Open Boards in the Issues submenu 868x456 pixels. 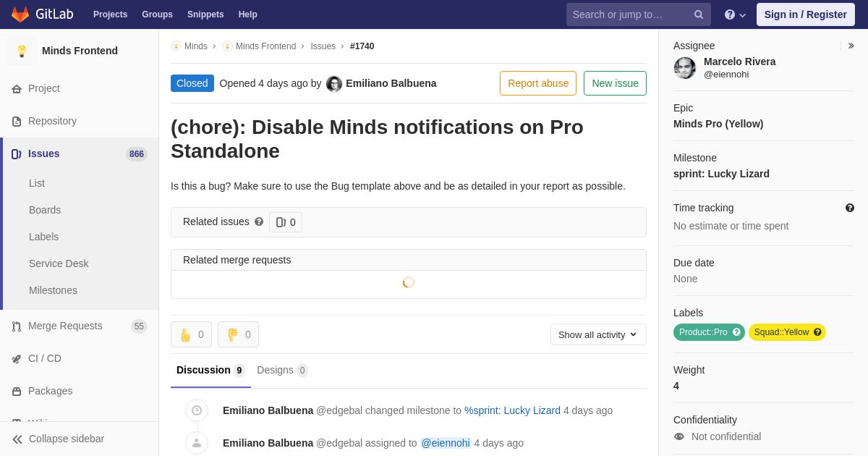[x=45, y=210]
